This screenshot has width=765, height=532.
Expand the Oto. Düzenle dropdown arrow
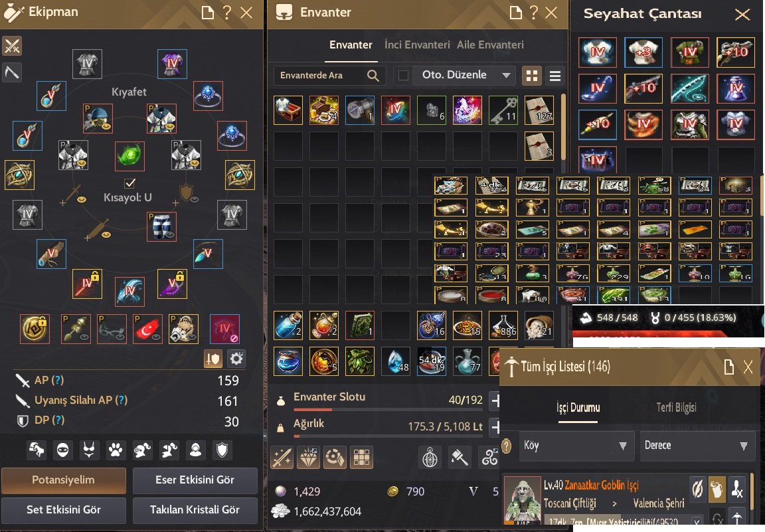coord(506,75)
